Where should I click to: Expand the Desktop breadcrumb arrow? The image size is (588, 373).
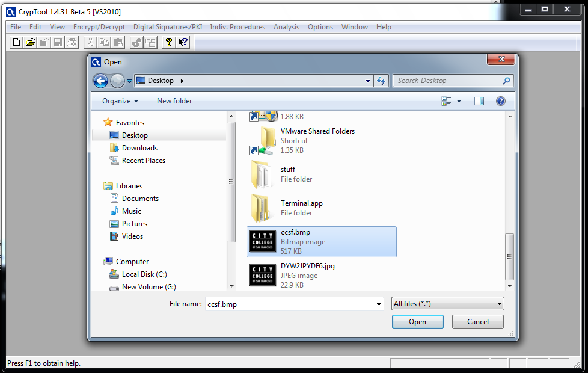click(182, 81)
